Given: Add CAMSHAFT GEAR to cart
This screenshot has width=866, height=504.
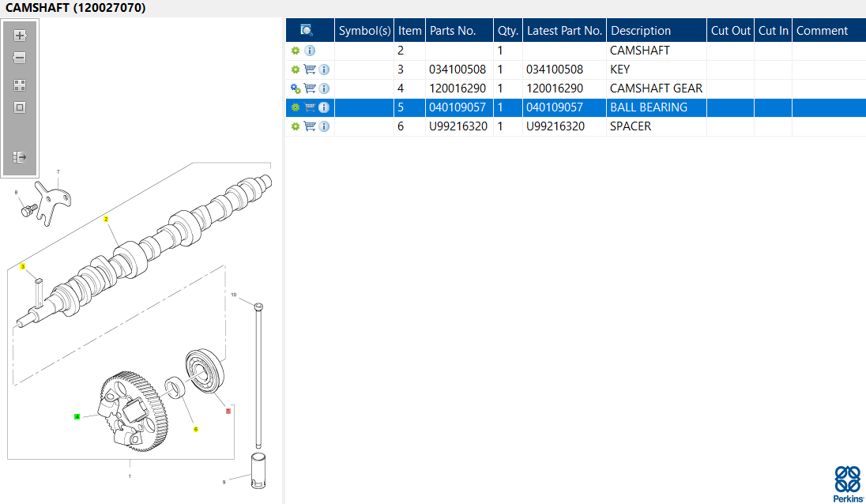Looking at the screenshot, I should coord(310,88).
